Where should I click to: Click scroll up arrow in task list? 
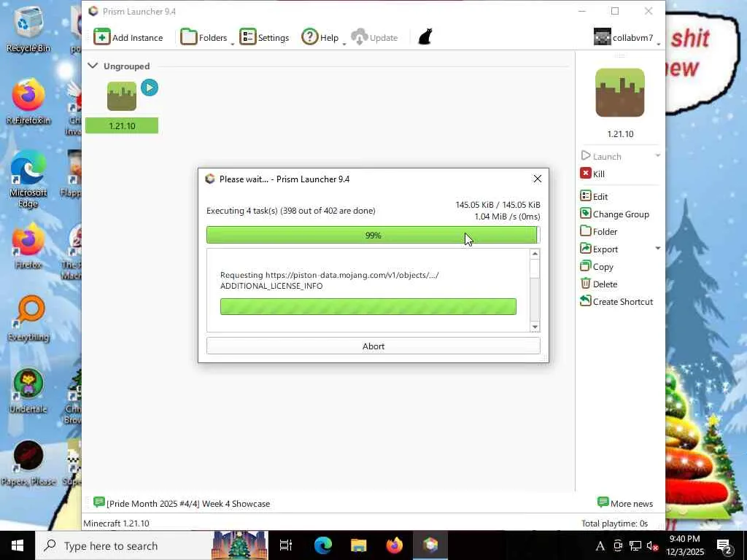[x=535, y=254]
